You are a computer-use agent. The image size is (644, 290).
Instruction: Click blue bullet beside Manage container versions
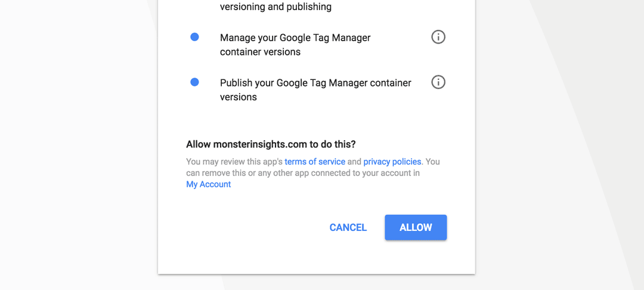pos(194,37)
